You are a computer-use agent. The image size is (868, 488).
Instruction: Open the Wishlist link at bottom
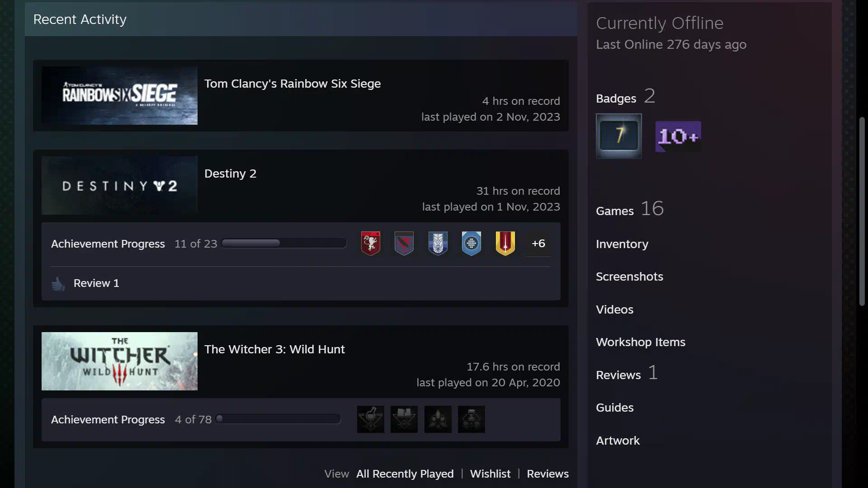coord(490,474)
